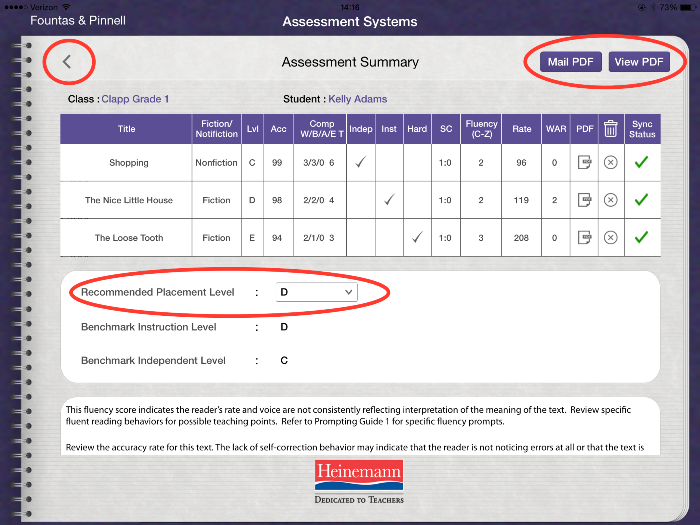The height and width of the screenshot is (525, 700).
Task: Delete The Loose Tooth assessment
Action: (610, 238)
